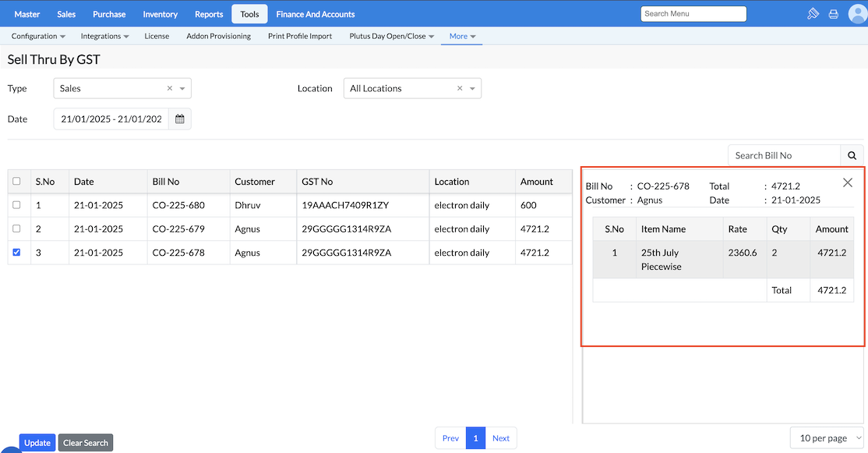This screenshot has height=453, width=868.
Task: Click the printer icon in top bar
Action: coord(833,14)
